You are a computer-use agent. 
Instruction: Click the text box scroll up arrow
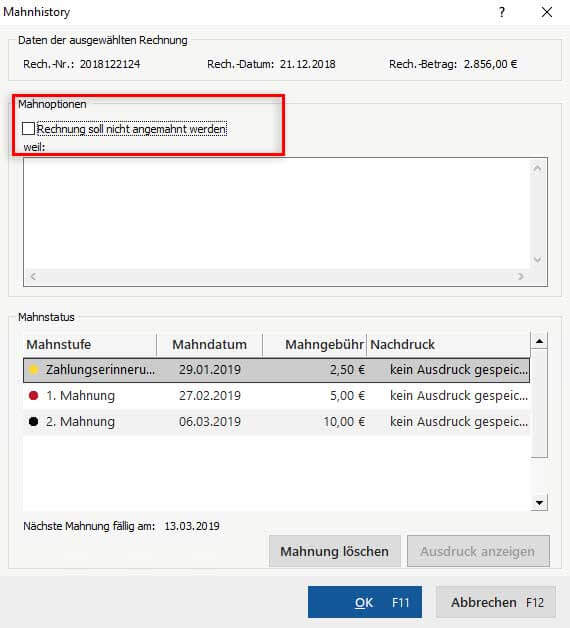(538, 169)
